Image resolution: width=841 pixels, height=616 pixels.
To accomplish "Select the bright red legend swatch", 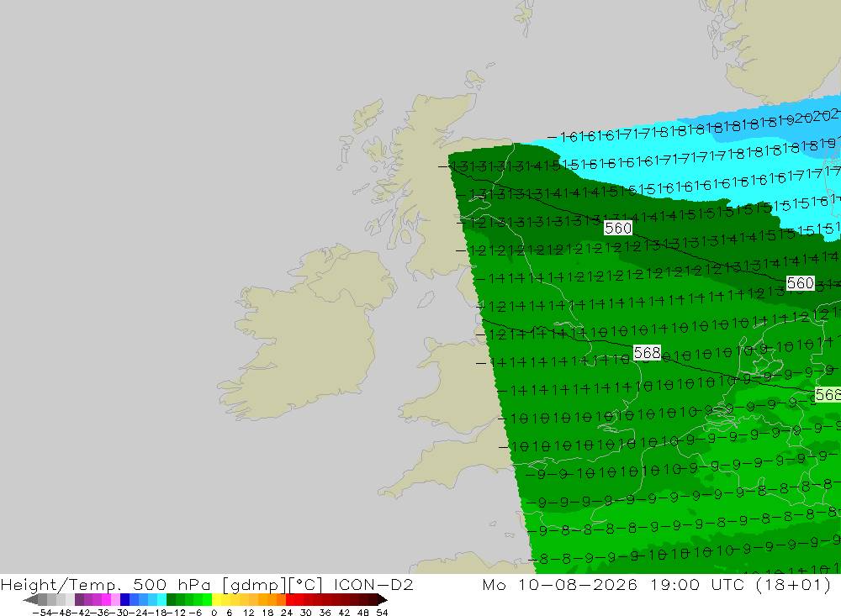I will point(290,600).
